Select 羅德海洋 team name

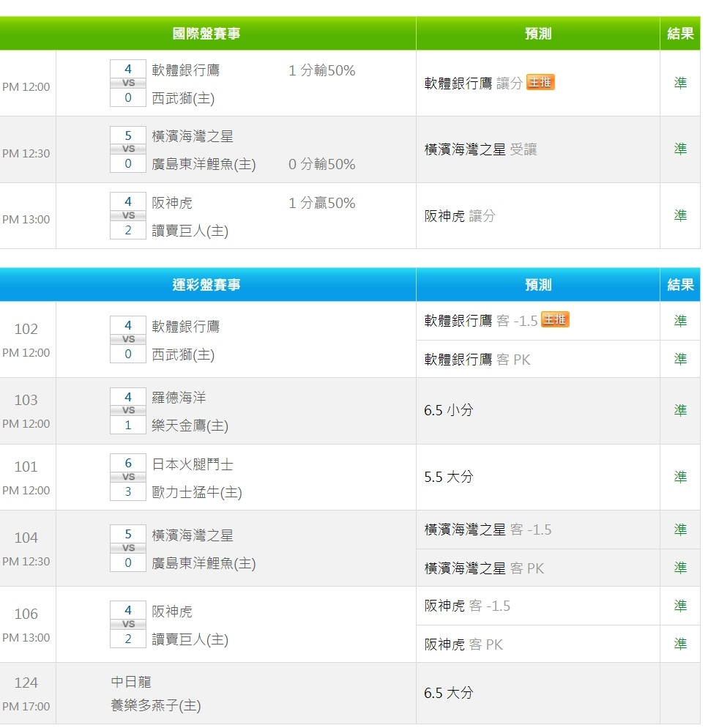coord(179,398)
